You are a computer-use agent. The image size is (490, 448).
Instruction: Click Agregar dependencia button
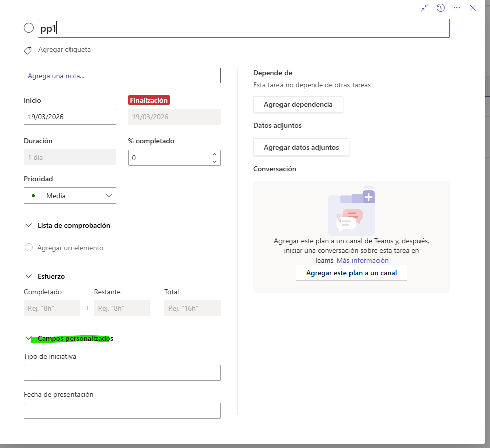[x=298, y=104]
